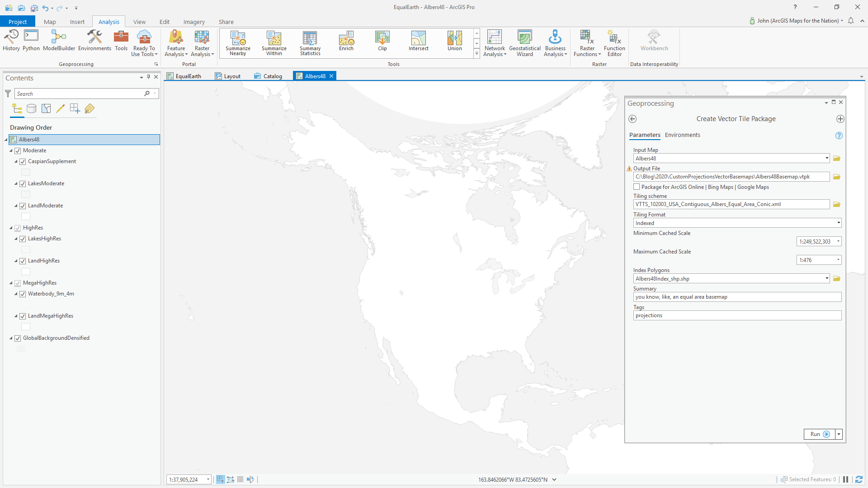This screenshot has width=868, height=488.
Task: Pause map drawing in status bar
Action: pos(845,479)
